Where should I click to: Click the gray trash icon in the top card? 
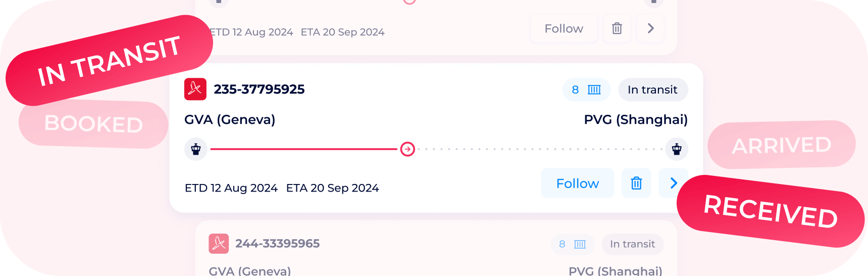[617, 29]
